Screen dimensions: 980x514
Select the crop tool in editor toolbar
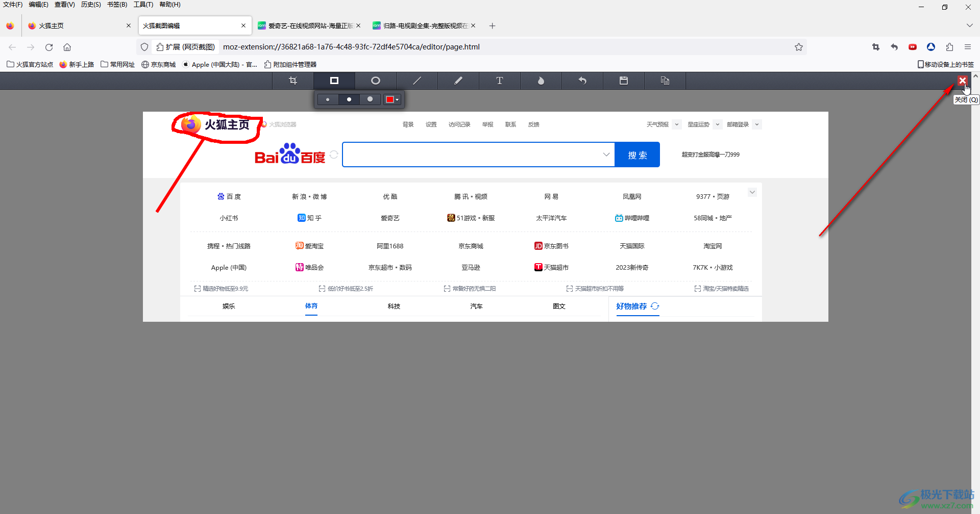point(293,81)
